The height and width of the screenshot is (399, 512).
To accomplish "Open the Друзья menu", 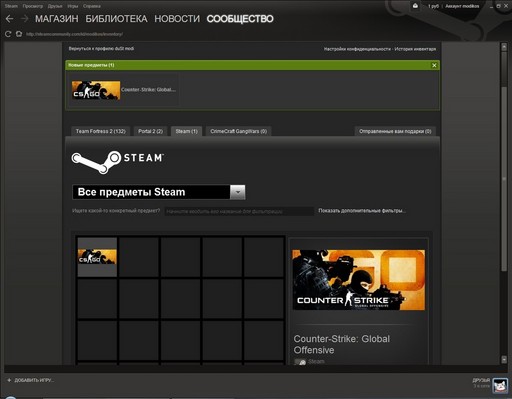I will pos(55,6).
